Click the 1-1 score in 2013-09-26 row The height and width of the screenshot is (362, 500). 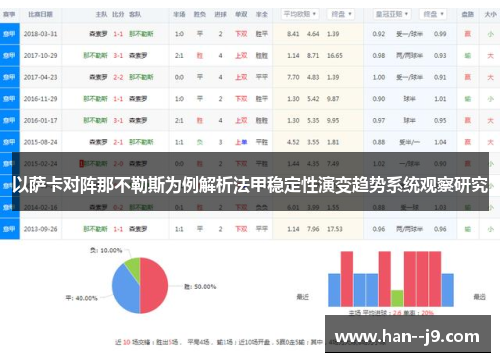coord(118,229)
